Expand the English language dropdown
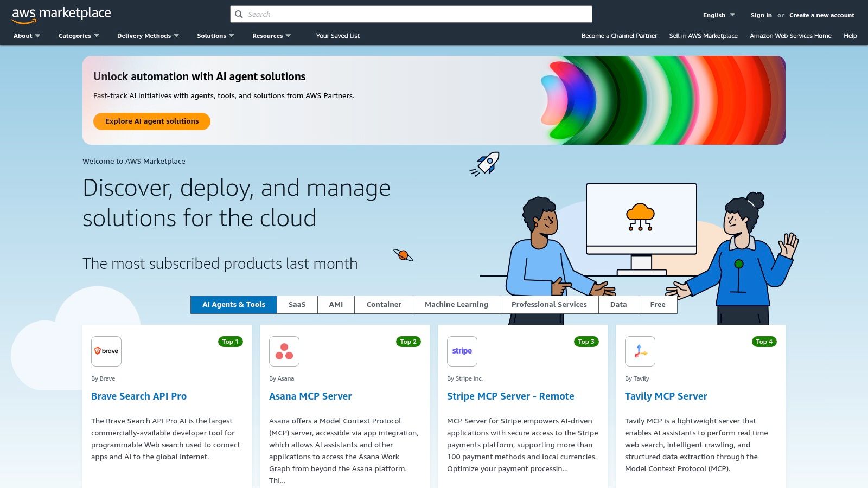The height and width of the screenshot is (488, 868). (x=717, y=15)
